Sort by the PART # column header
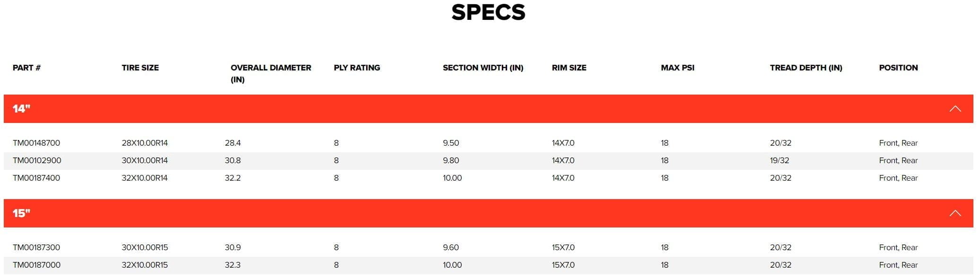 coord(26,68)
